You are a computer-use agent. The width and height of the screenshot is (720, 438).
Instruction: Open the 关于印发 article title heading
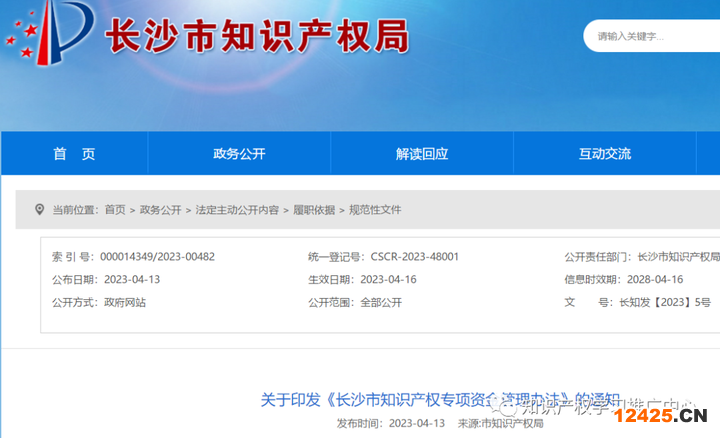(x=440, y=400)
